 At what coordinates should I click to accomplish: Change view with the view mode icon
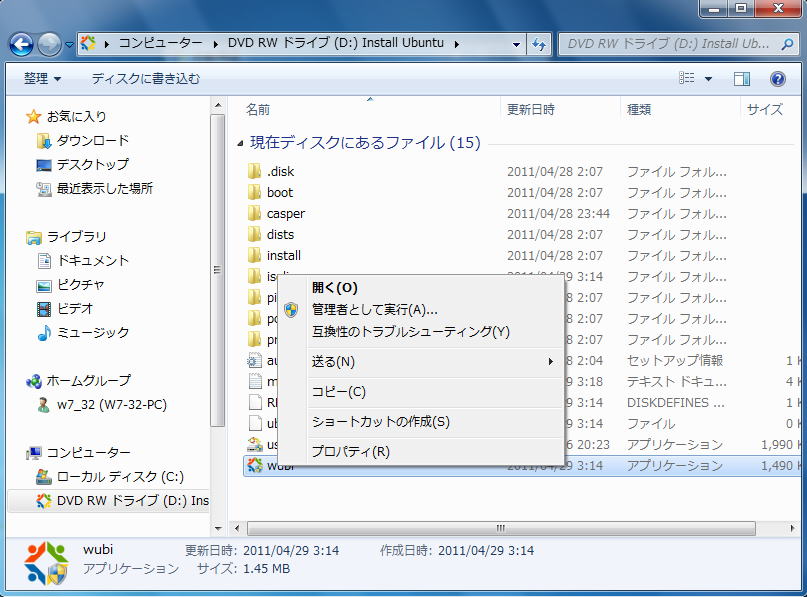(687, 78)
